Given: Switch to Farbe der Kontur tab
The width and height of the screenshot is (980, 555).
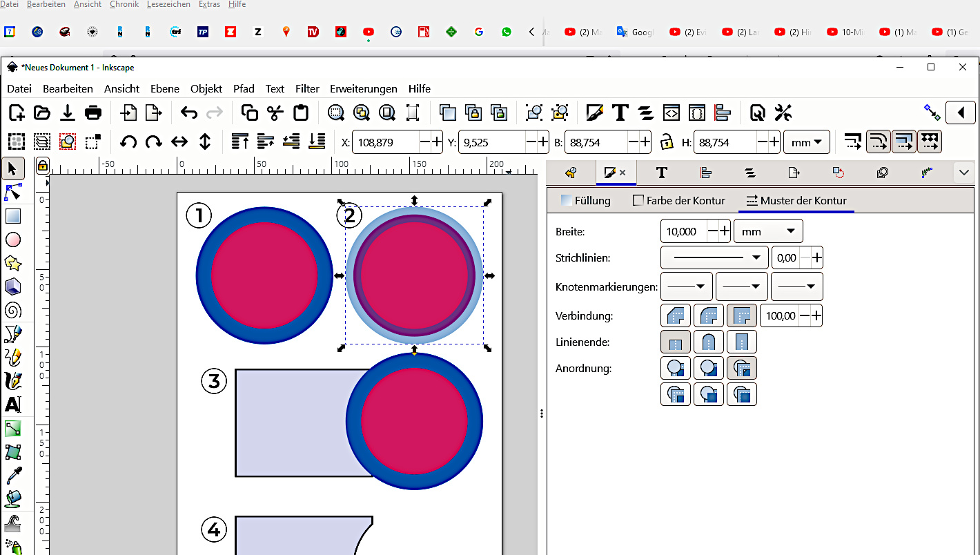Looking at the screenshot, I should 678,201.
